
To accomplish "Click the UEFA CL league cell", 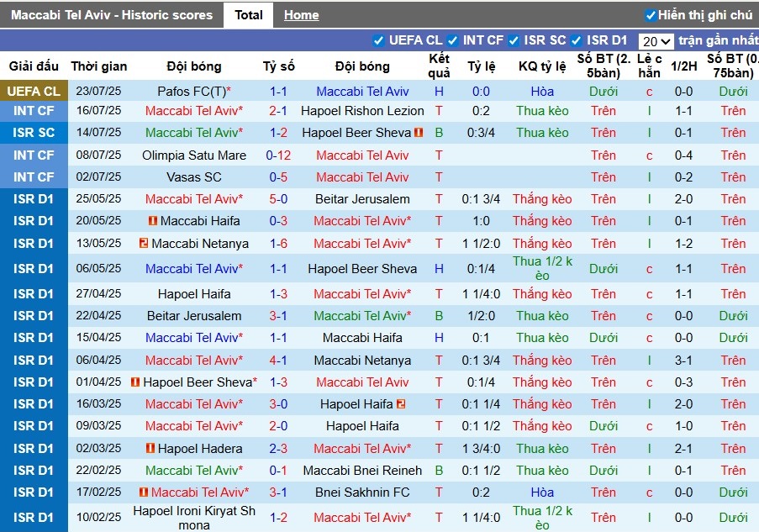I will click(x=34, y=91).
